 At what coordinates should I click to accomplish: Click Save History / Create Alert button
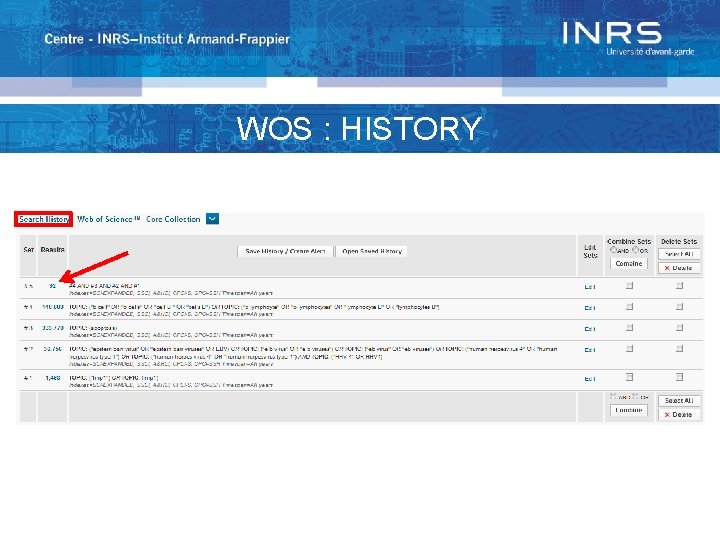285,251
